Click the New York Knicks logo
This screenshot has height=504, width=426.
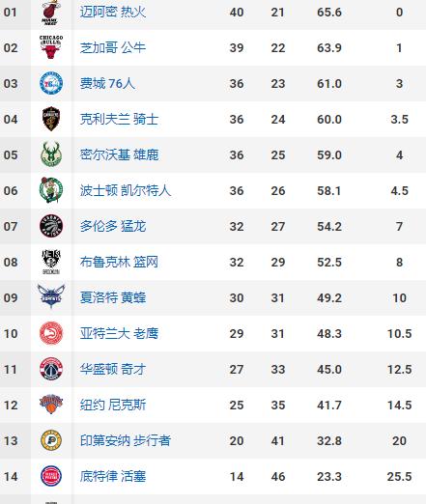tap(51, 404)
